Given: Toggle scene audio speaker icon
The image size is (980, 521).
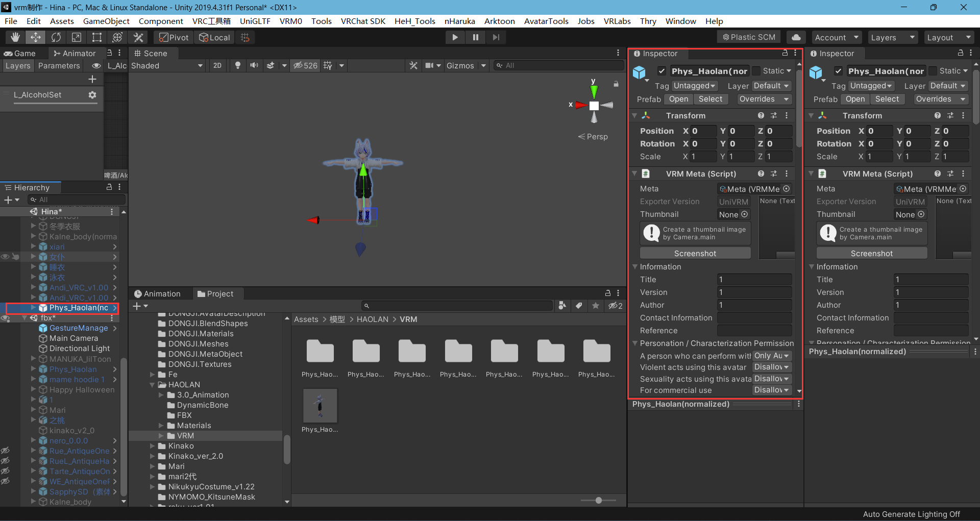Looking at the screenshot, I should pos(254,65).
